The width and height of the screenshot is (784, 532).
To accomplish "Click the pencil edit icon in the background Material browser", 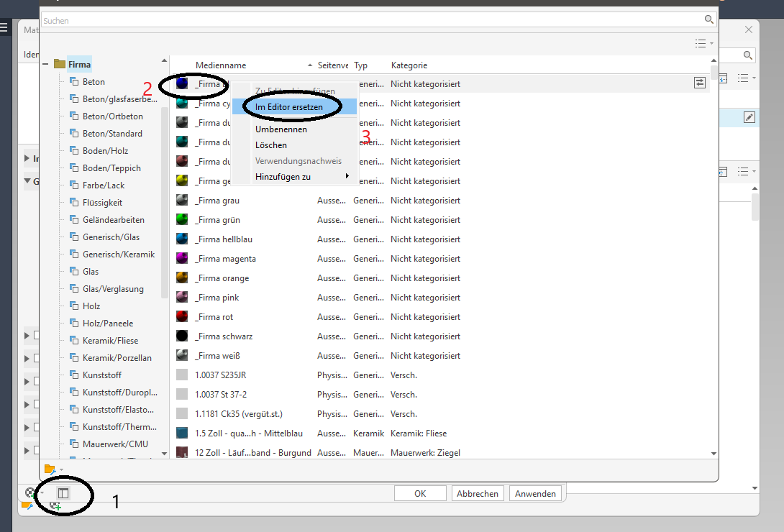I will point(749,117).
